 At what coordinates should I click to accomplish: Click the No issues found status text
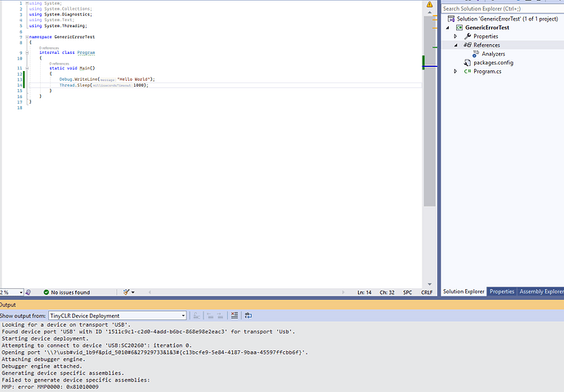[x=70, y=292]
